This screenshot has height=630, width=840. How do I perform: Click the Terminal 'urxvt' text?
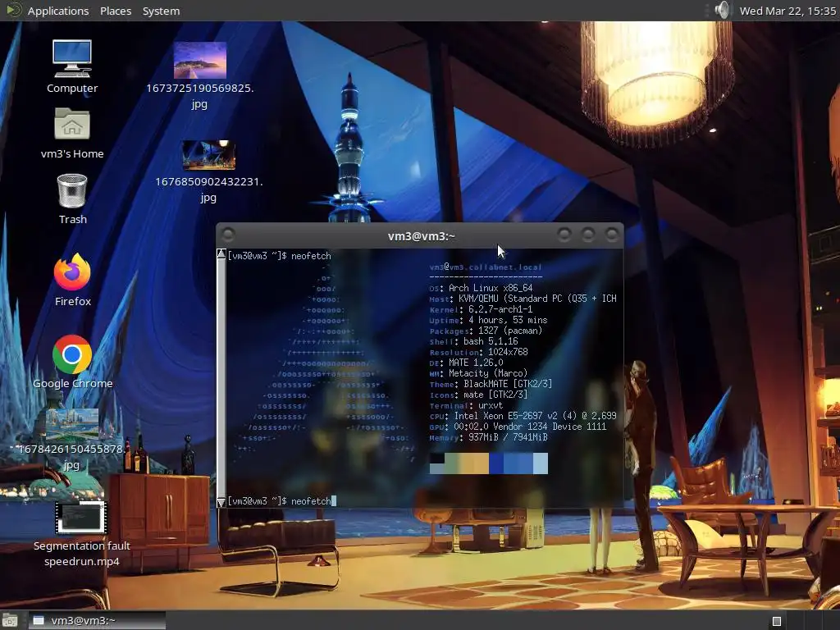(491, 405)
